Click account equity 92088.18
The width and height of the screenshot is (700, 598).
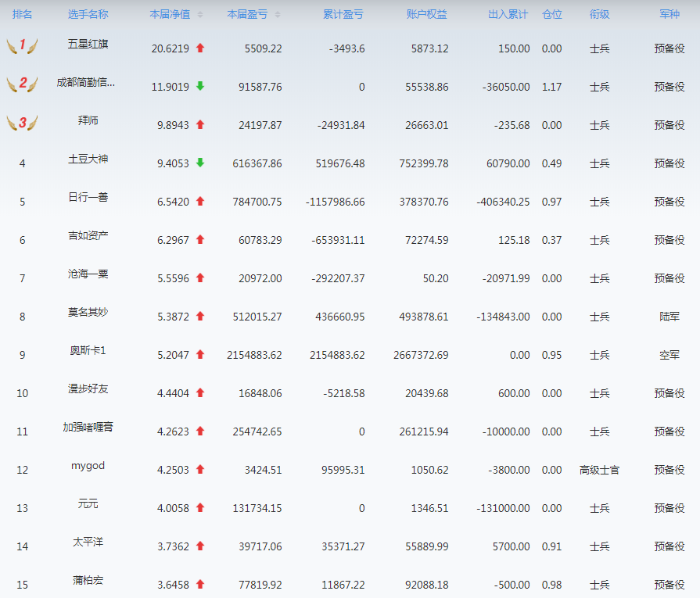click(427, 585)
